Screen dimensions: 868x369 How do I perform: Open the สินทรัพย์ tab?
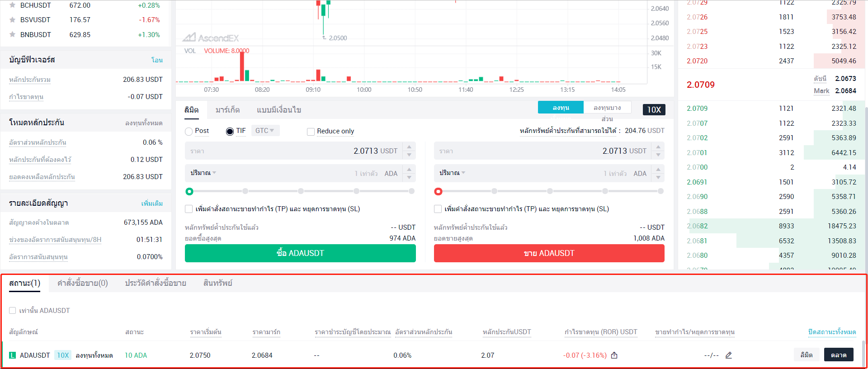click(x=218, y=283)
